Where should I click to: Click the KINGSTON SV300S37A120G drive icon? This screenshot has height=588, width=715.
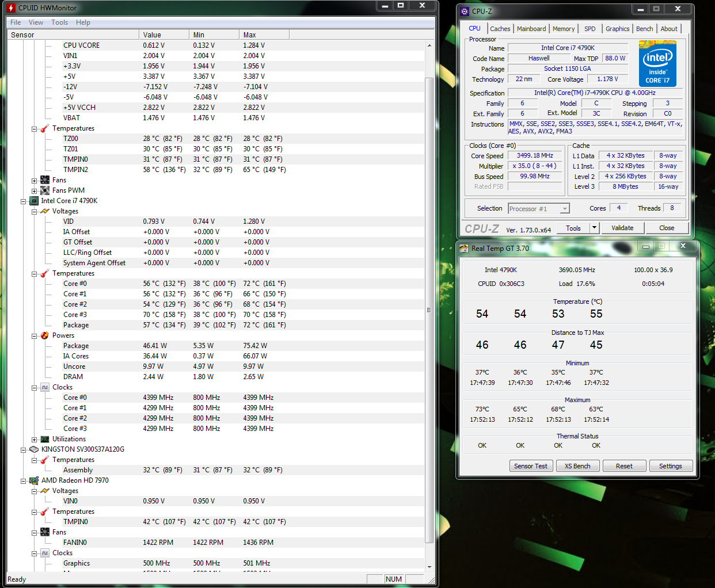point(34,449)
